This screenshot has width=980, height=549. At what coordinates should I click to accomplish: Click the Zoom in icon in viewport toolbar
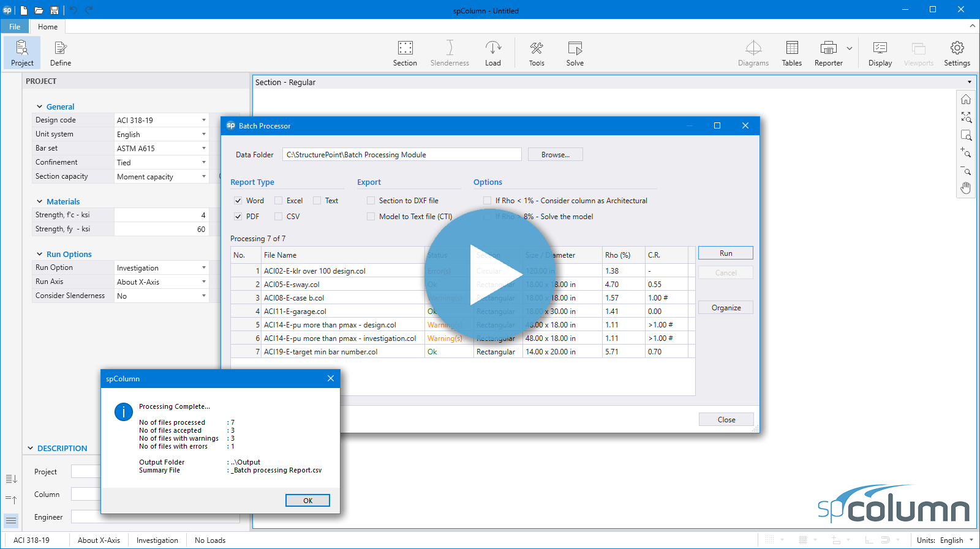[x=966, y=152]
